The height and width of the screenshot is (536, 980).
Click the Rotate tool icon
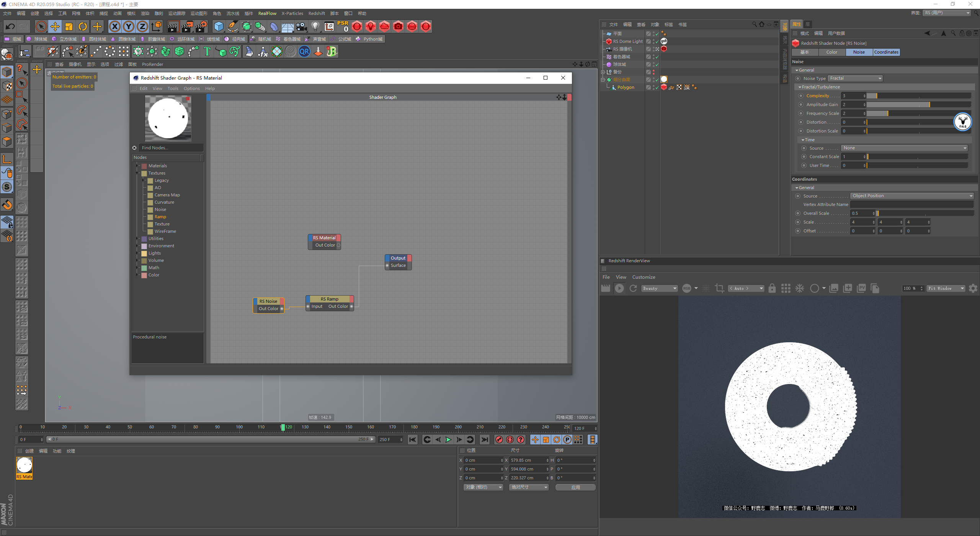tap(83, 26)
